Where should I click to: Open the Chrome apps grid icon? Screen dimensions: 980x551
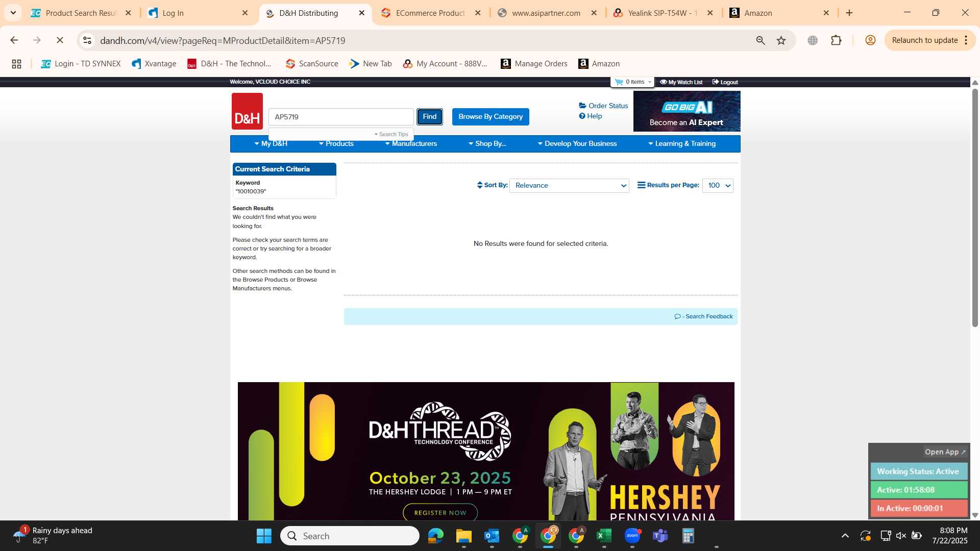[x=16, y=64]
